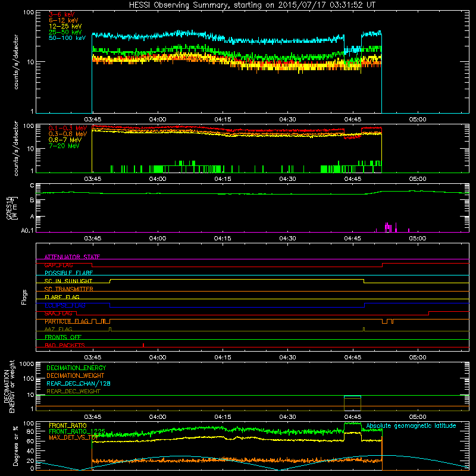Click the yellow FLARE_FLAG label
The height and width of the screenshot is (476, 476).
tap(62, 297)
